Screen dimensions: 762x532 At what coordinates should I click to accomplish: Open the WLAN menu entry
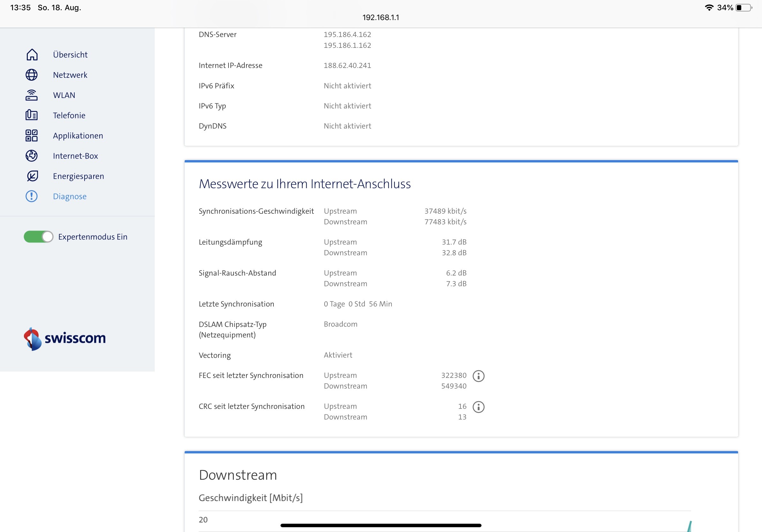(64, 95)
